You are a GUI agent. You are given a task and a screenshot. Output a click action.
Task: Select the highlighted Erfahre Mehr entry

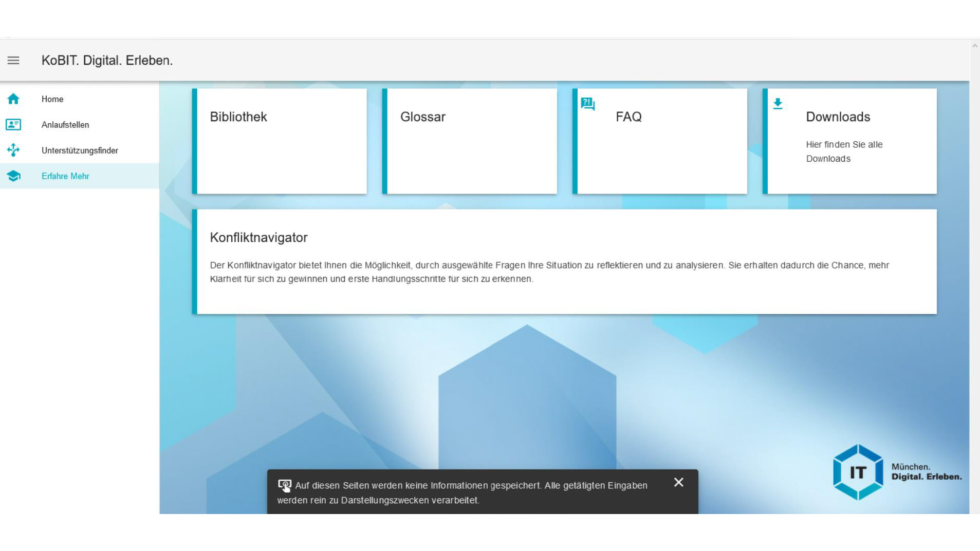[65, 176]
